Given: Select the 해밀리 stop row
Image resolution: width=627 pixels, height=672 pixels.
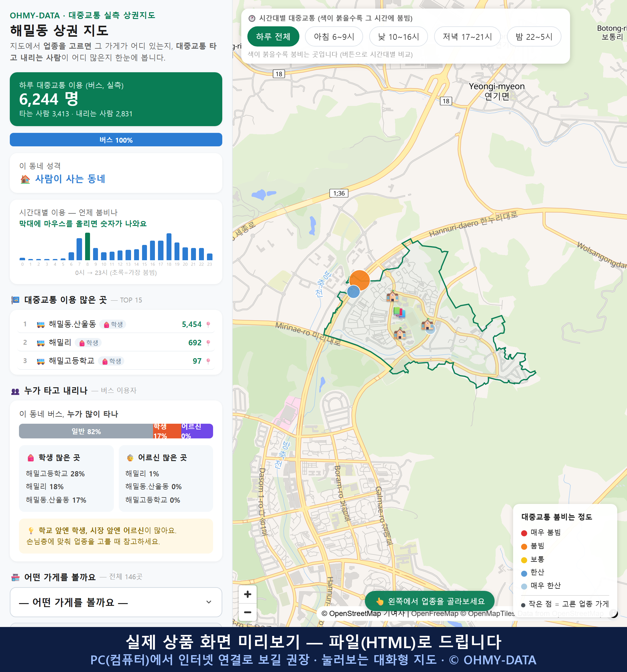Looking at the screenshot, I should coord(116,342).
